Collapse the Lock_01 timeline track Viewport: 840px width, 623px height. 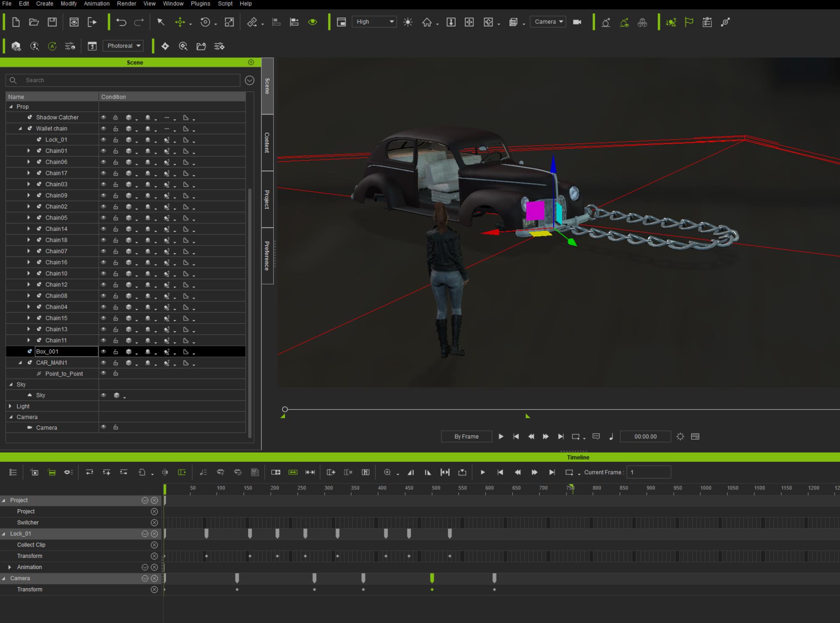4,534
